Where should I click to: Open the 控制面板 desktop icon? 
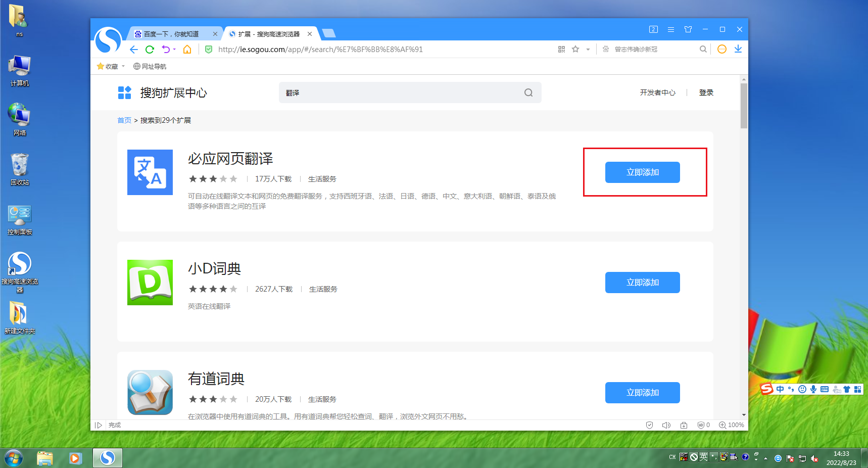coord(20,220)
